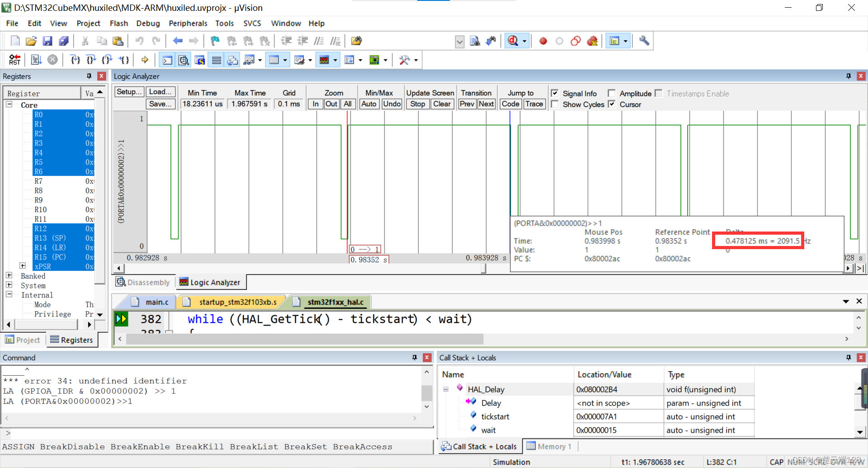The width and height of the screenshot is (868, 468).
Task: Toggle the Registers Window icon
Action: point(217,60)
